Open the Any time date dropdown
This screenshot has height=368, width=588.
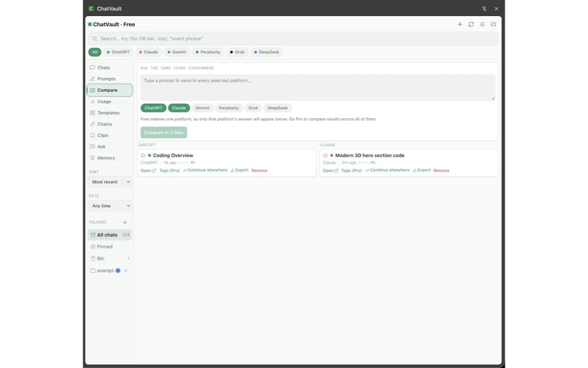tap(110, 206)
